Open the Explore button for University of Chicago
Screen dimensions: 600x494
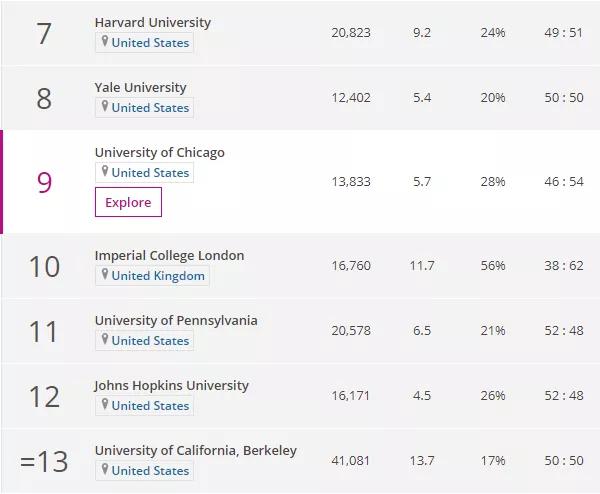click(x=128, y=202)
